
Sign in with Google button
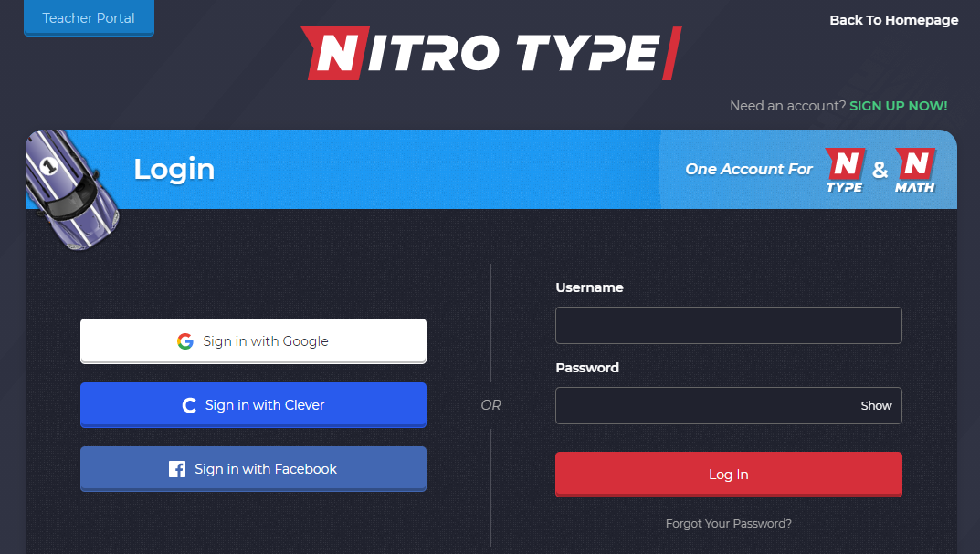pyautogui.click(x=253, y=341)
